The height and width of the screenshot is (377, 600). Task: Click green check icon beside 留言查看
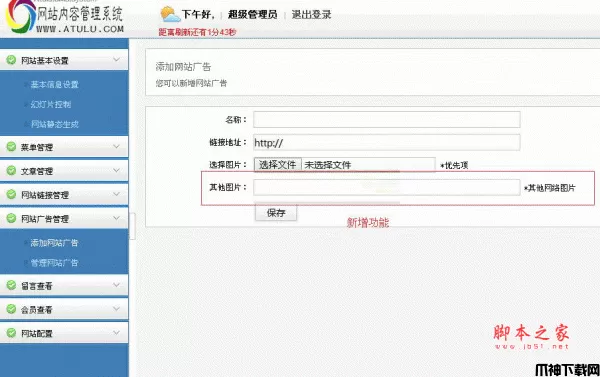[11, 285]
